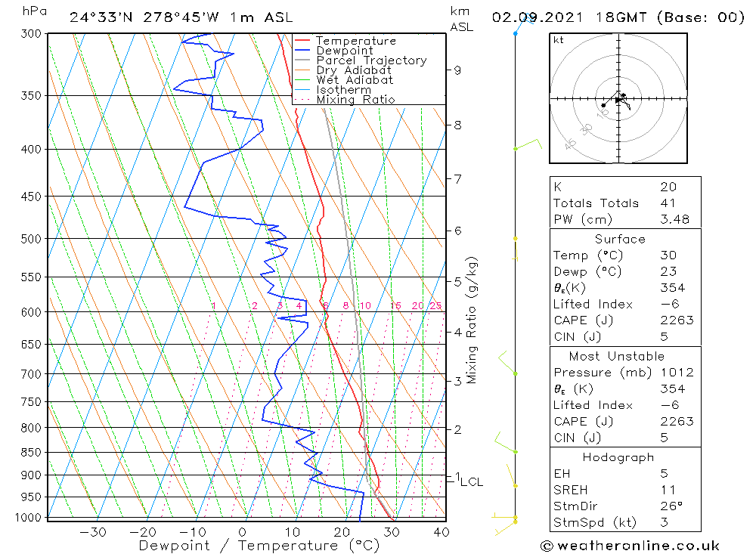The height and width of the screenshot is (554, 756).
Task: Click the 500 hPa pressure axis label
Action: [31, 239]
